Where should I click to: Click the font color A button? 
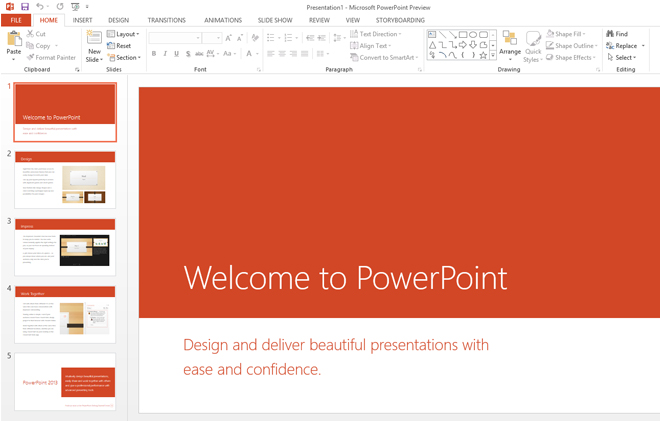click(x=249, y=53)
